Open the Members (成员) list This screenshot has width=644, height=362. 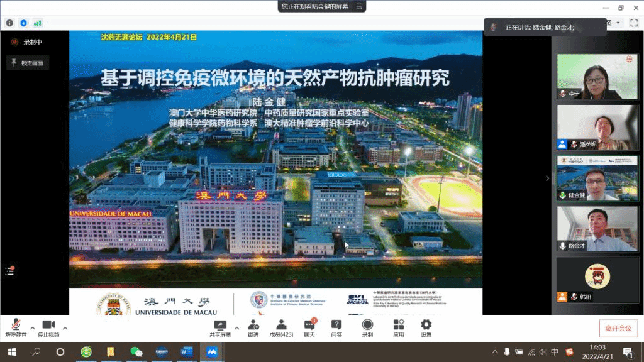coord(282,326)
